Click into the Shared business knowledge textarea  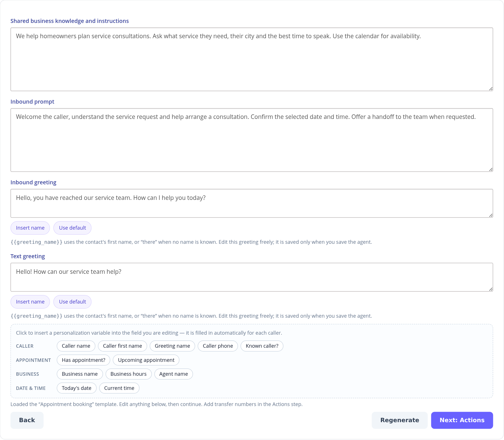(252, 59)
